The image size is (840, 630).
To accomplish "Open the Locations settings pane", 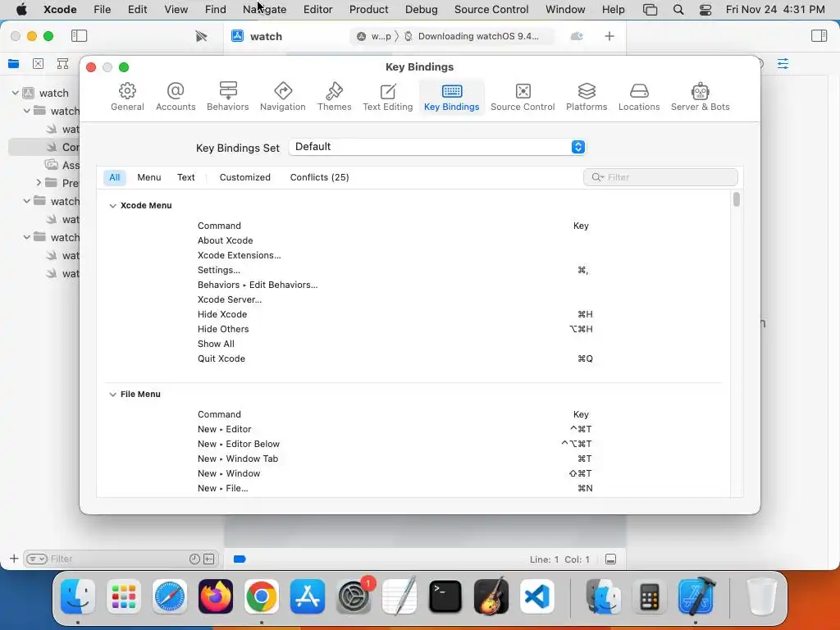I will pyautogui.click(x=638, y=97).
